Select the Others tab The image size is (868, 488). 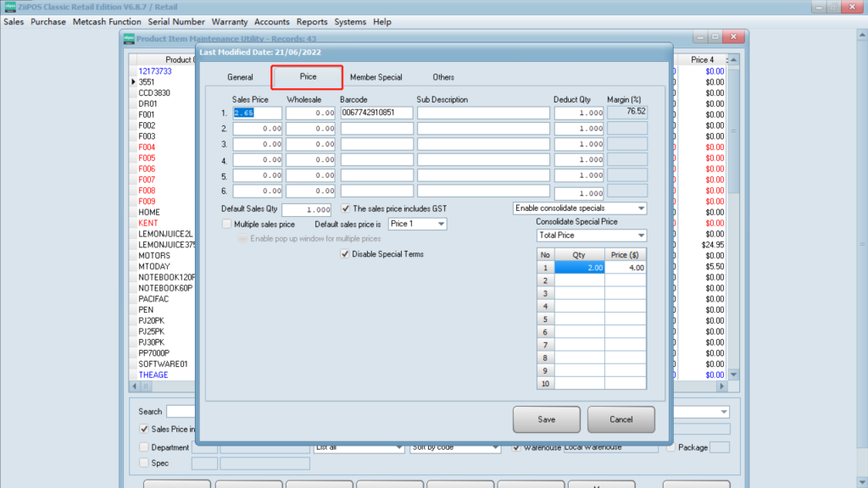443,77
